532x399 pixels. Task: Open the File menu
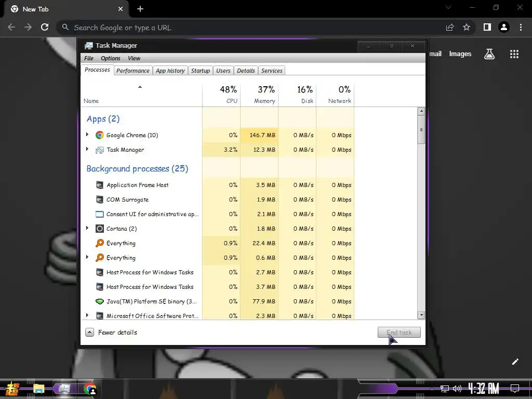[x=89, y=58]
